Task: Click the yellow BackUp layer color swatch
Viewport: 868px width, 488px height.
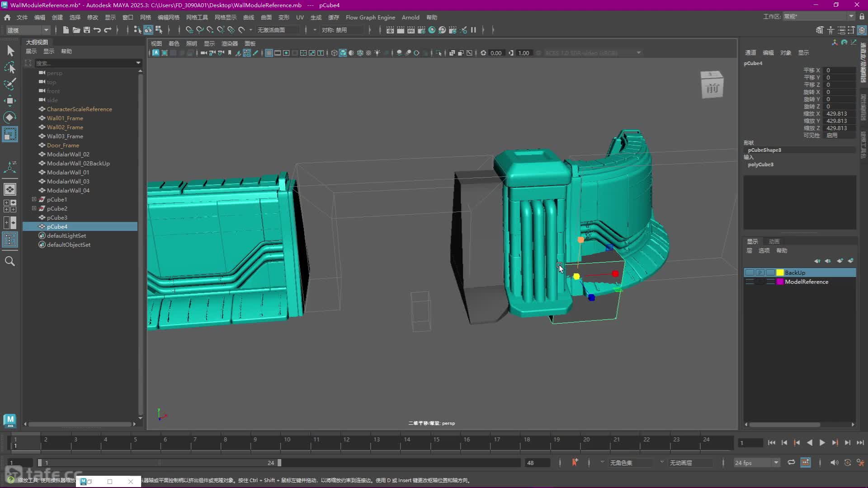Action: [x=780, y=272]
